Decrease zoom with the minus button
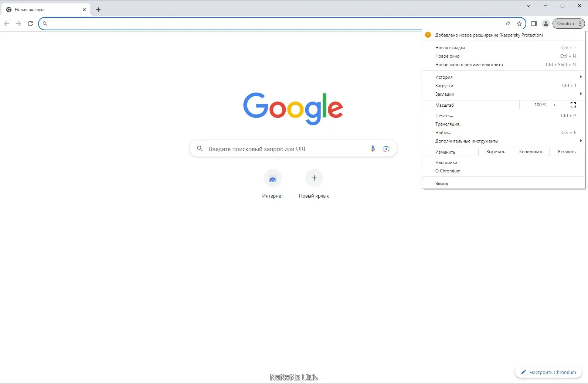Screen dimensions: 588x384 (526, 105)
